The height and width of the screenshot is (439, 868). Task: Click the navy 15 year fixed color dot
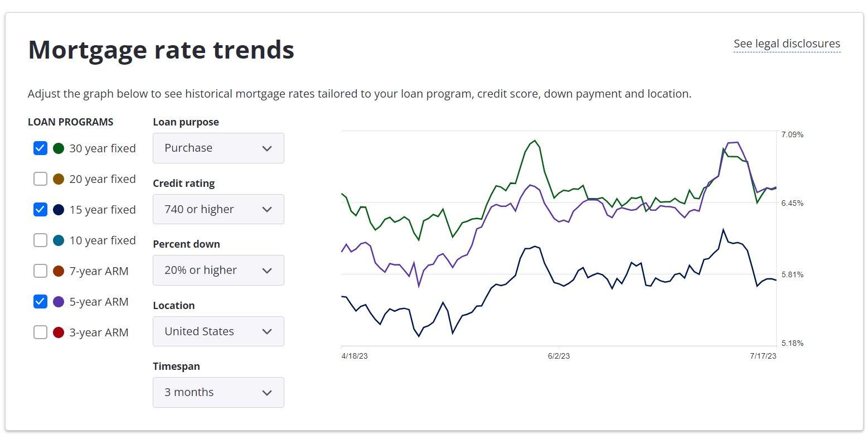click(x=59, y=210)
